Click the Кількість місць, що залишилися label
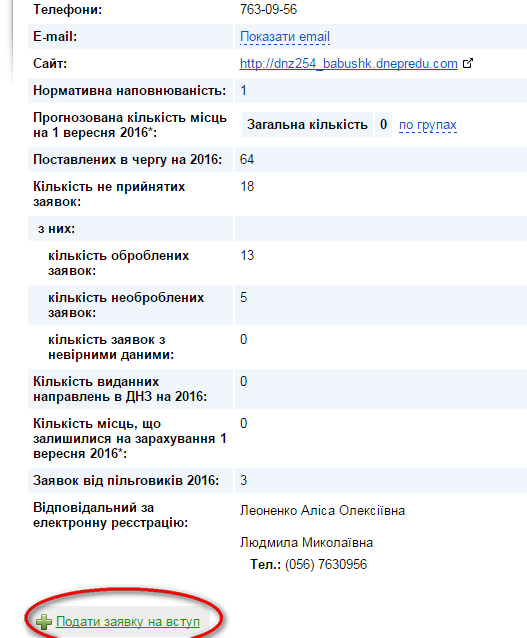Screen dimensions: 527x638 [x=130, y=439]
